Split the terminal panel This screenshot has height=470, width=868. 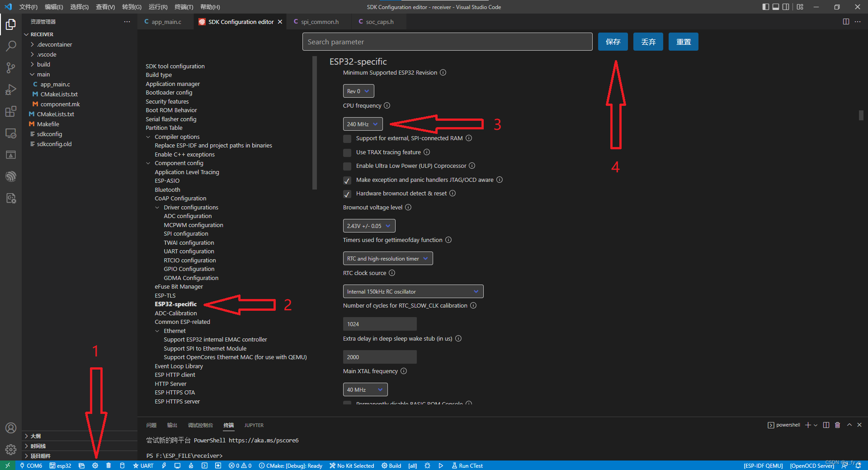click(x=826, y=425)
